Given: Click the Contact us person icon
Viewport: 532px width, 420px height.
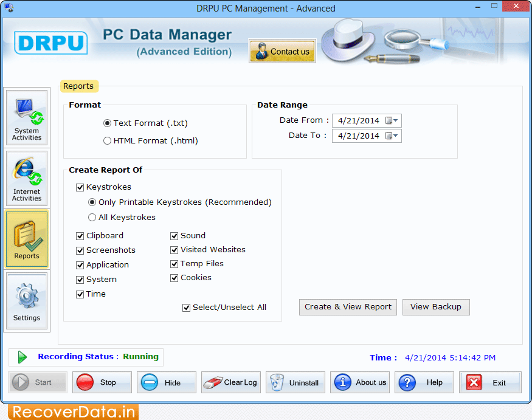Looking at the screenshot, I should tap(261, 51).
